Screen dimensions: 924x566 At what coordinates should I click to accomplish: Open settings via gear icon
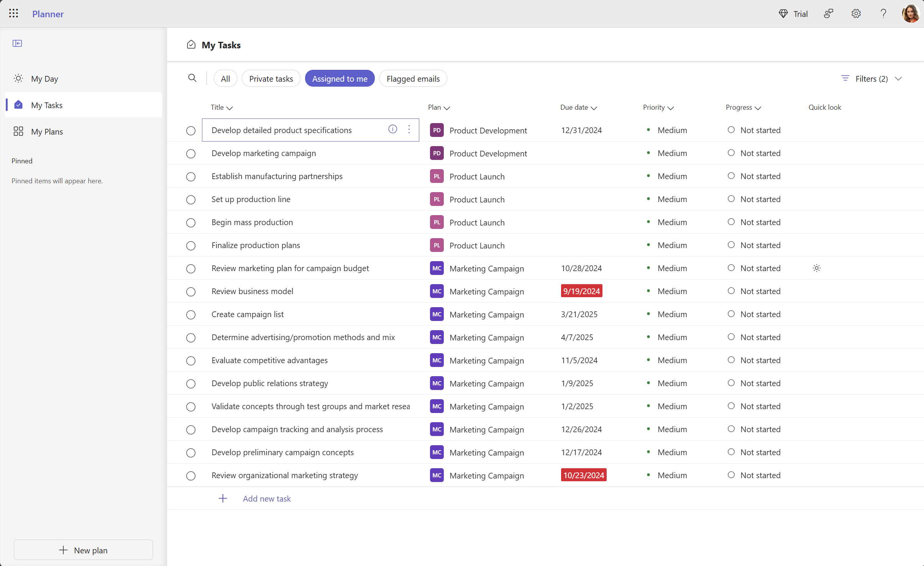tap(856, 13)
